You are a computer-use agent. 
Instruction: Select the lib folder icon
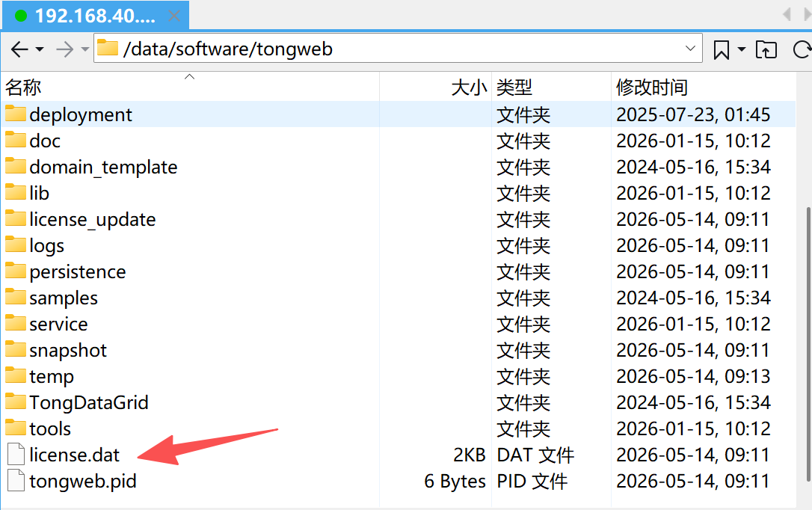point(16,192)
